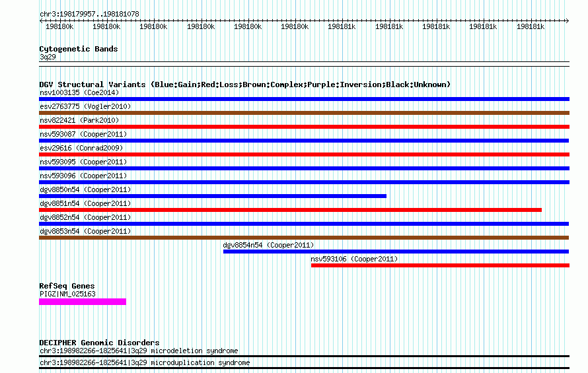Click the blue nsv593096 gain bar
This screenshot has height=373, width=588.
point(304,182)
